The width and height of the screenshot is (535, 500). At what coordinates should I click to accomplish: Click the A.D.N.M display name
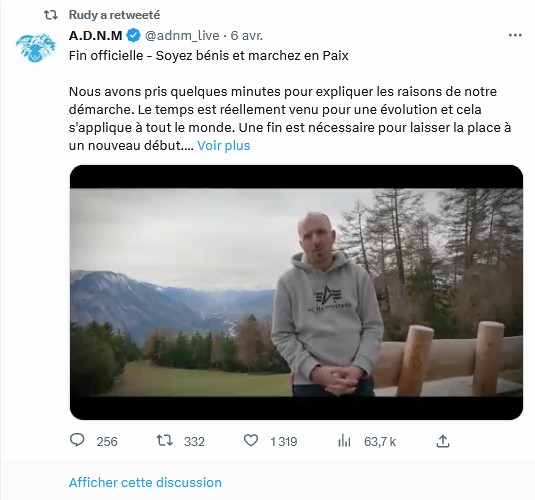point(96,35)
